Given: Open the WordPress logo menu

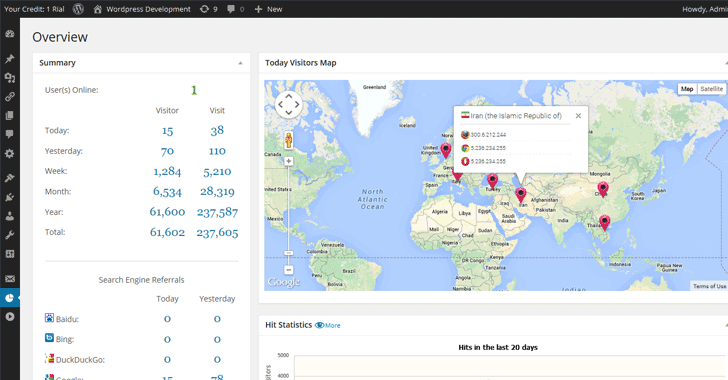Looking at the screenshot, I should click(78, 9).
